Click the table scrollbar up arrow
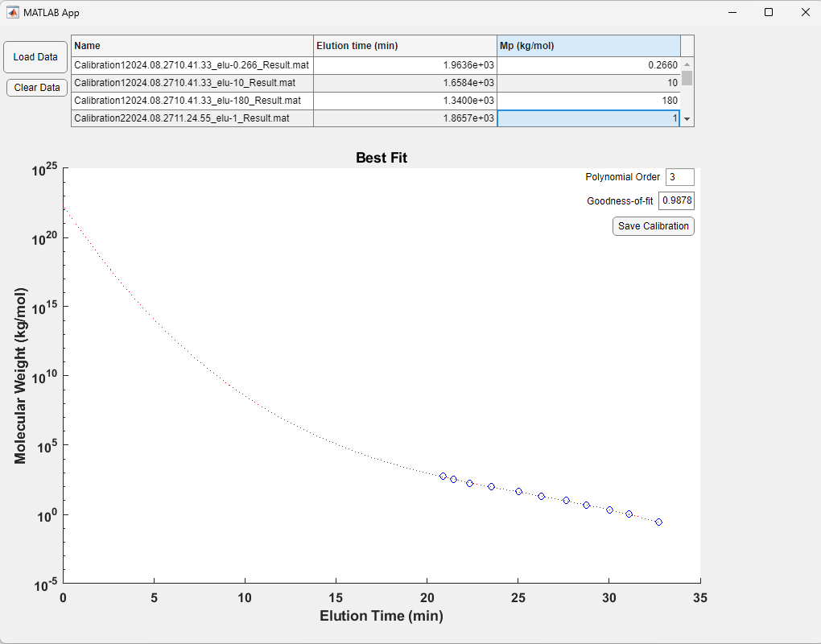This screenshot has height=644, width=821. coord(687,64)
